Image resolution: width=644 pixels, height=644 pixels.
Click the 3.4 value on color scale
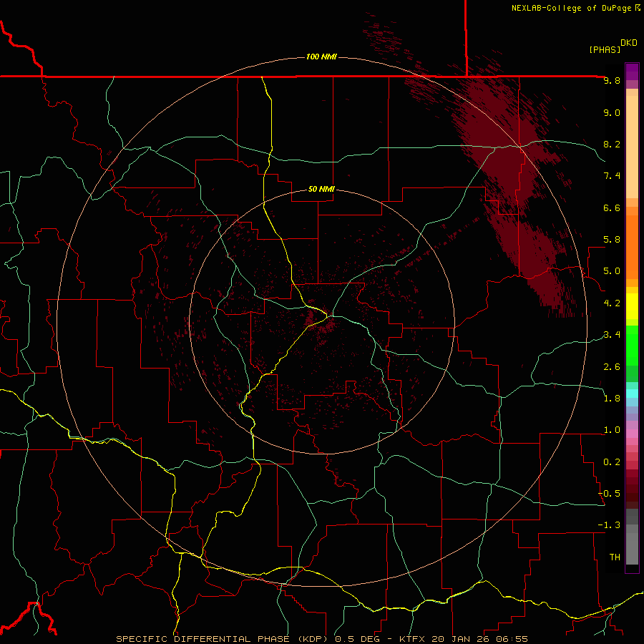coord(612,335)
